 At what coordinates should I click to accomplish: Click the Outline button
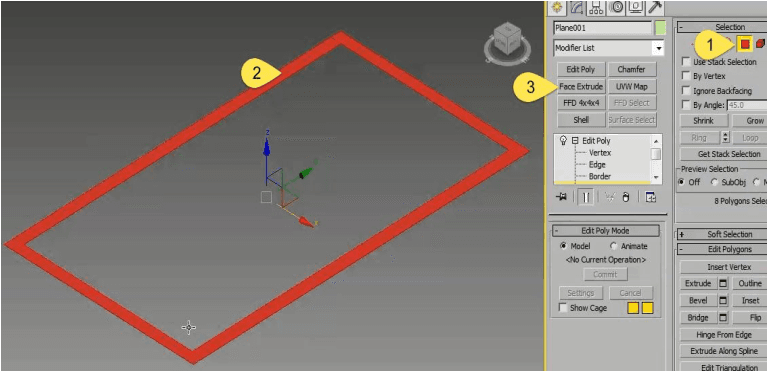750,284
